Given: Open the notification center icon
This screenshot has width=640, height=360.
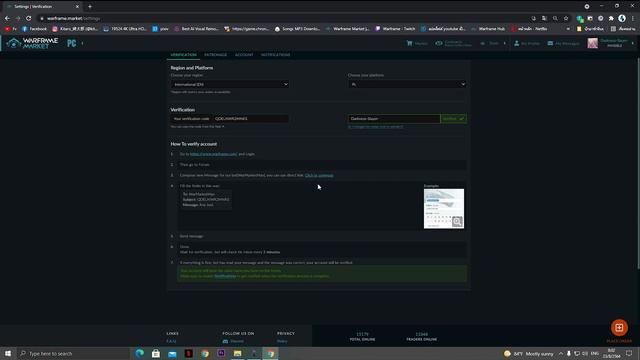Looking at the screenshot, I should [x=629, y=353].
